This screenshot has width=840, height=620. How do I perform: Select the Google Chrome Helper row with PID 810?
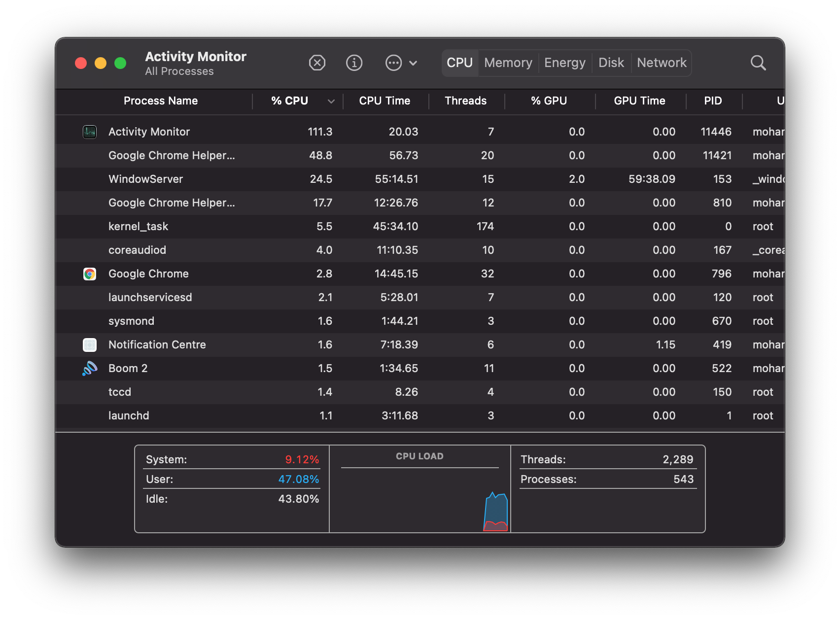[420, 203]
